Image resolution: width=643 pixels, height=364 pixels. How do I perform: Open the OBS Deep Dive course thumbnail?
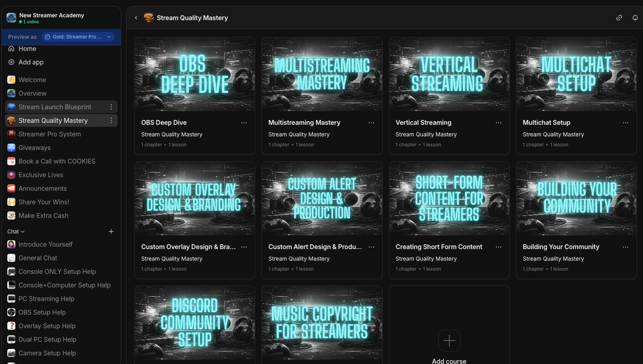click(x=195, y=74)
